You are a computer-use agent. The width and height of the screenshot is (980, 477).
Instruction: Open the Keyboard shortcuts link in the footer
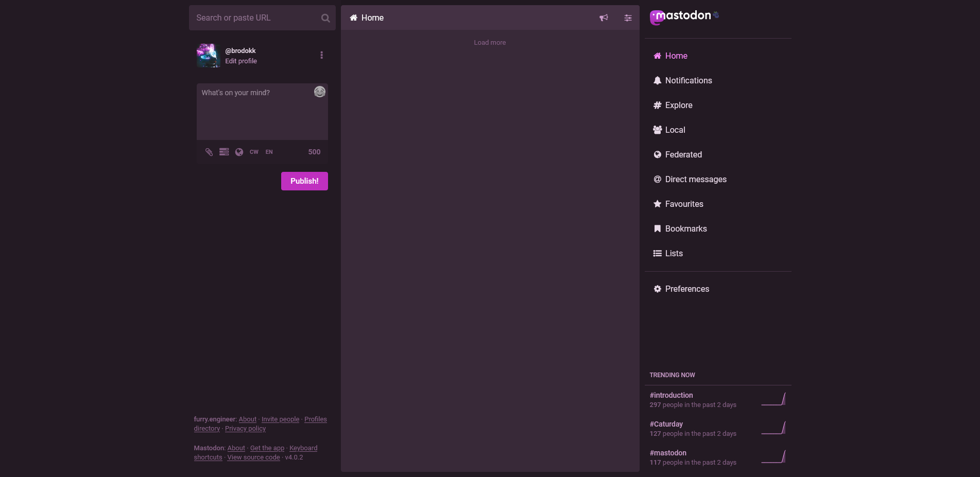[x=303, y=448]
